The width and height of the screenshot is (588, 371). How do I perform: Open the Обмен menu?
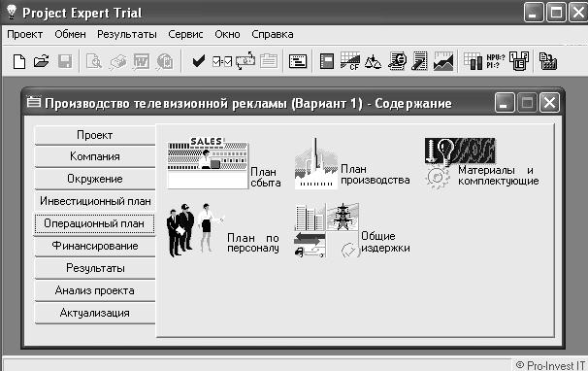coord(70,35)
